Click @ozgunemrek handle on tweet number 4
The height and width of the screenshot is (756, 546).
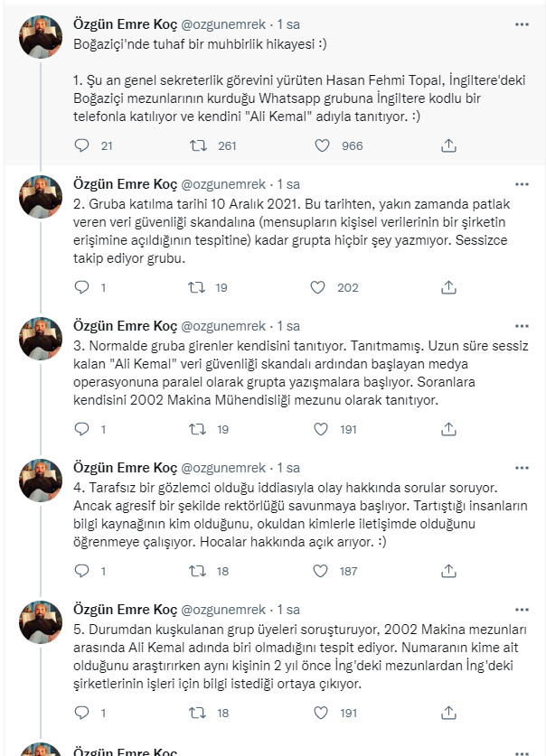point(223,468)
